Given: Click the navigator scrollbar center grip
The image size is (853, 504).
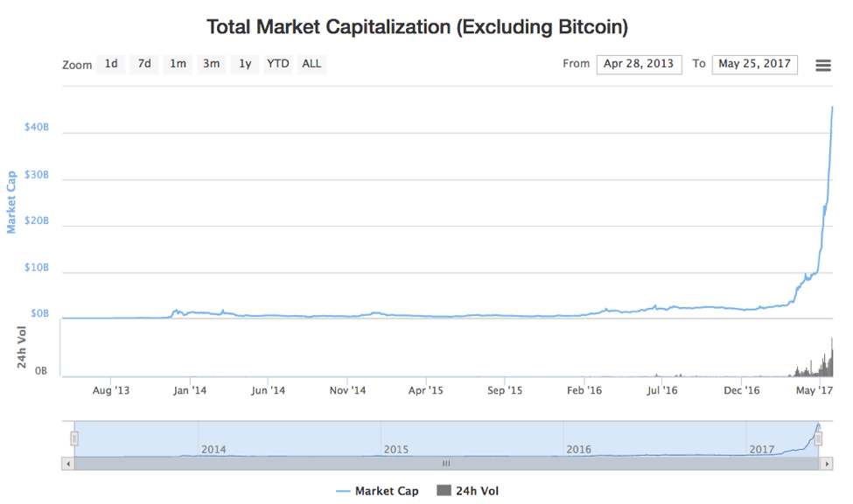Looking at the screenshot, I should coord(446,464).
